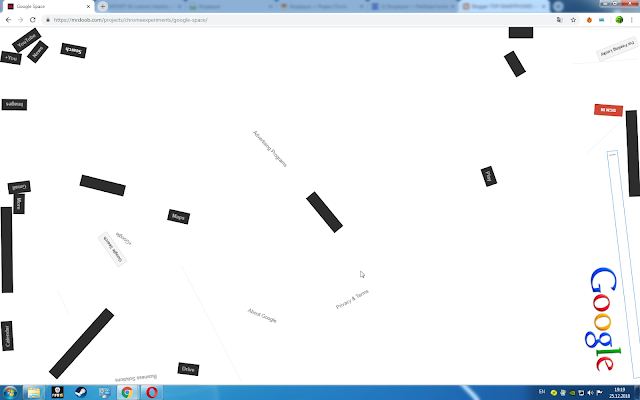Open the Action Center flag icon
640x400 pixels.
[x=599, y=393]
